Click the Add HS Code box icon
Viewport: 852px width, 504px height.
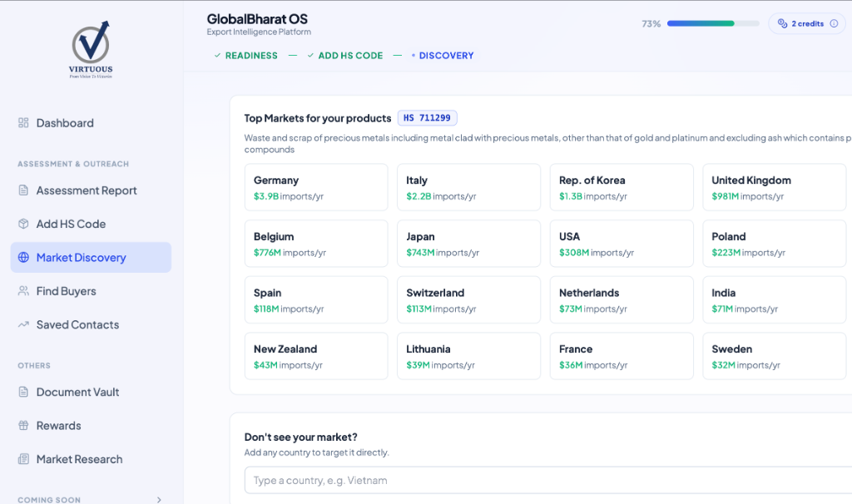tap(23, 224)
